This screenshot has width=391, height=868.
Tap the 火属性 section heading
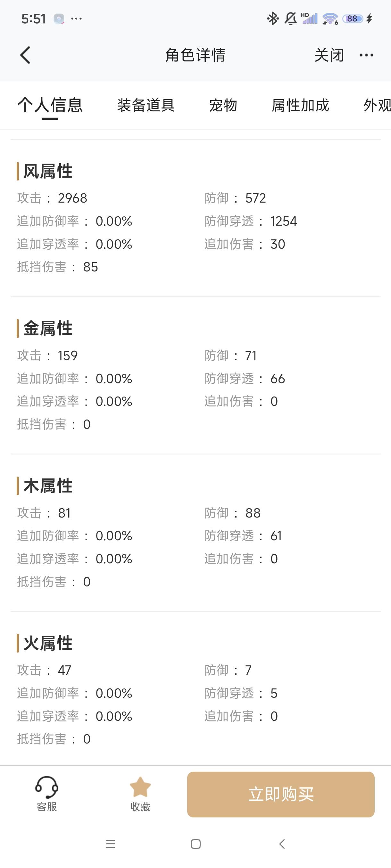[48, 643]
